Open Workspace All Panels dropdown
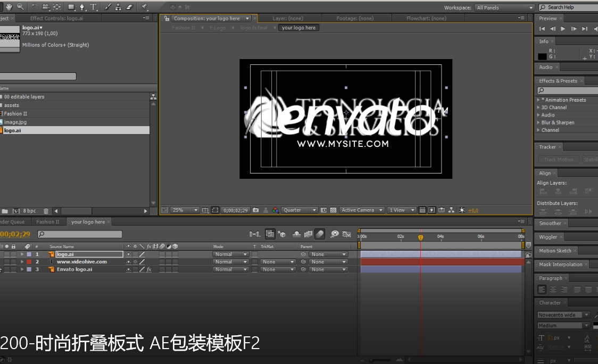Image resolution: width=598 pixels, height=364 pixels. click(x=504, y=7)
